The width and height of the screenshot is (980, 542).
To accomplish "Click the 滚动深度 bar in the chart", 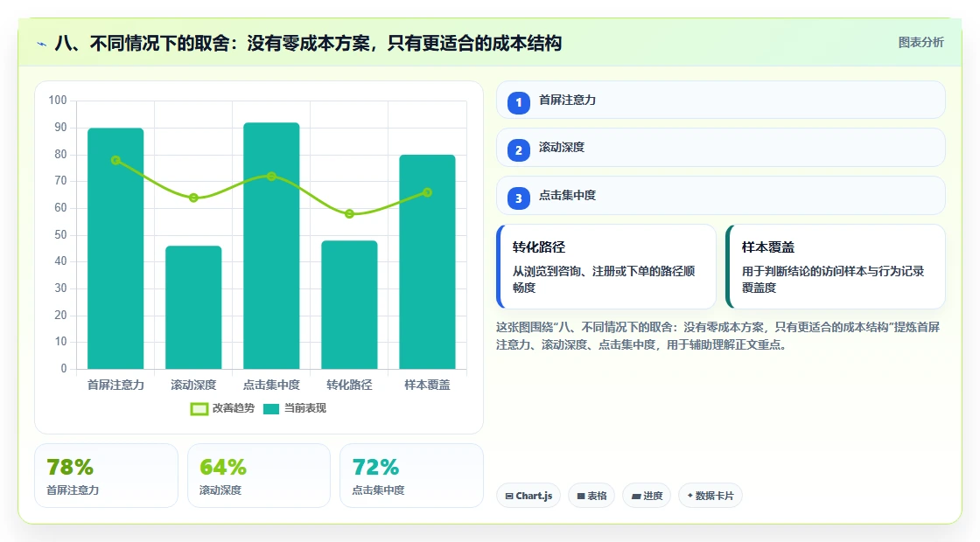I will pyautogui.click(x=193, y=307).
